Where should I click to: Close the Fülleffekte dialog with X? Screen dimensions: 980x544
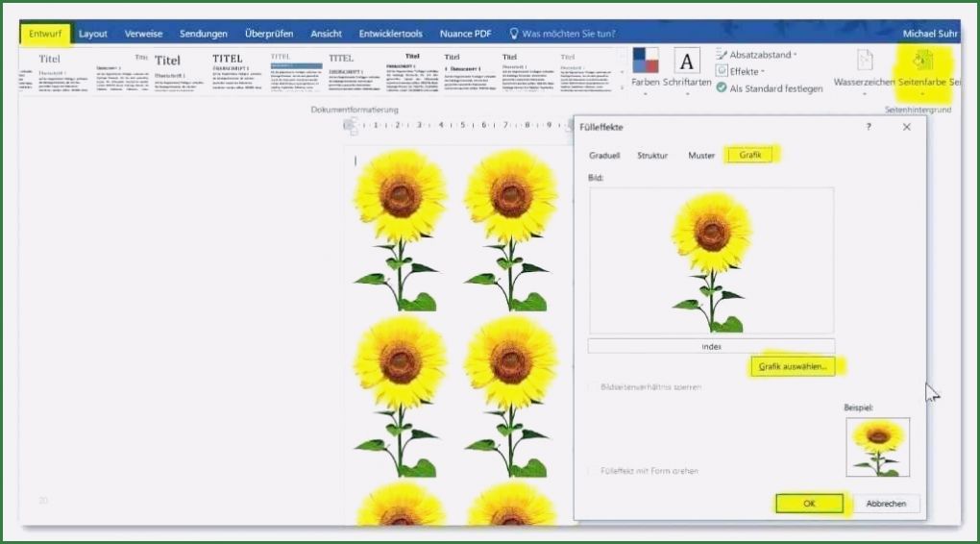[906, 127]
